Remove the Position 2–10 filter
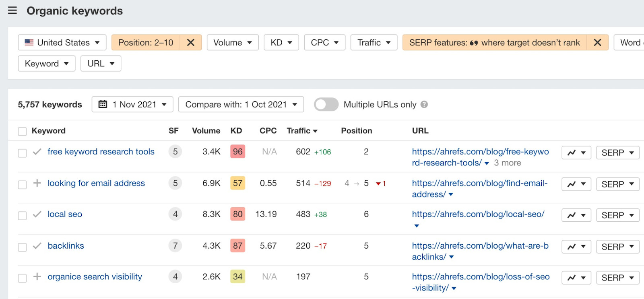Screen dimensions: 644x299 coord(191,43)
